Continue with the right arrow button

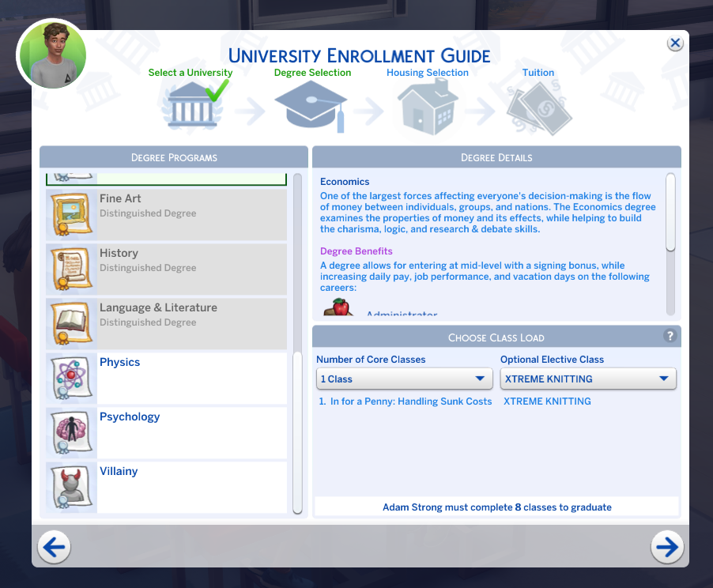(x=667, y=547)
